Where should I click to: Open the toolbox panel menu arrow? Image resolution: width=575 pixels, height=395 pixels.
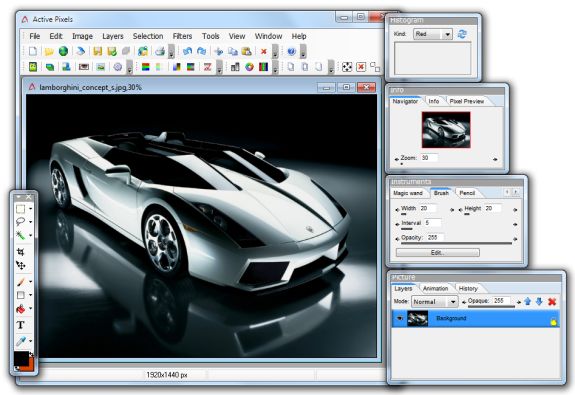click(x=19, y=197)
